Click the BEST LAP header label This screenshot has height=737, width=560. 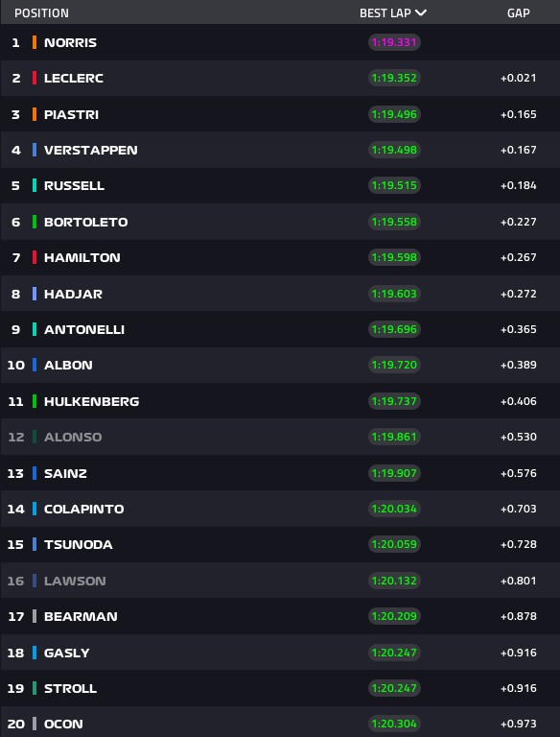point(385,13)
